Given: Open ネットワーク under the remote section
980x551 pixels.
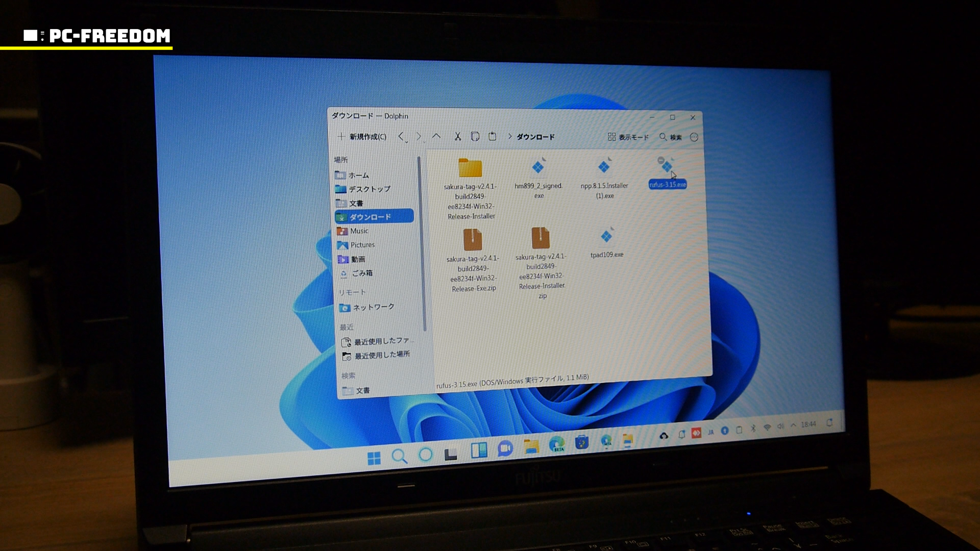Looking at the screenshot, I should 373,307.
